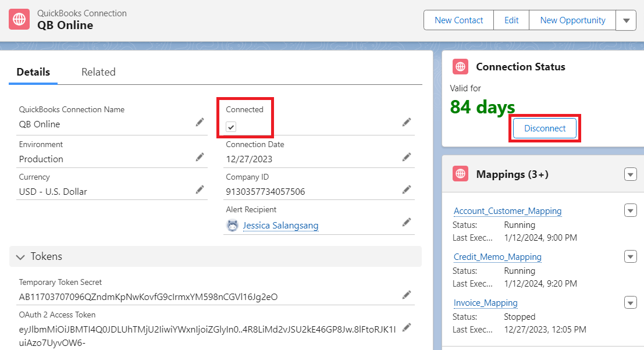The height and width of the screenshot is (350, 644).
Task: Click the 84 days validity text
Action: pyautogui.click(x=482, y=107)
